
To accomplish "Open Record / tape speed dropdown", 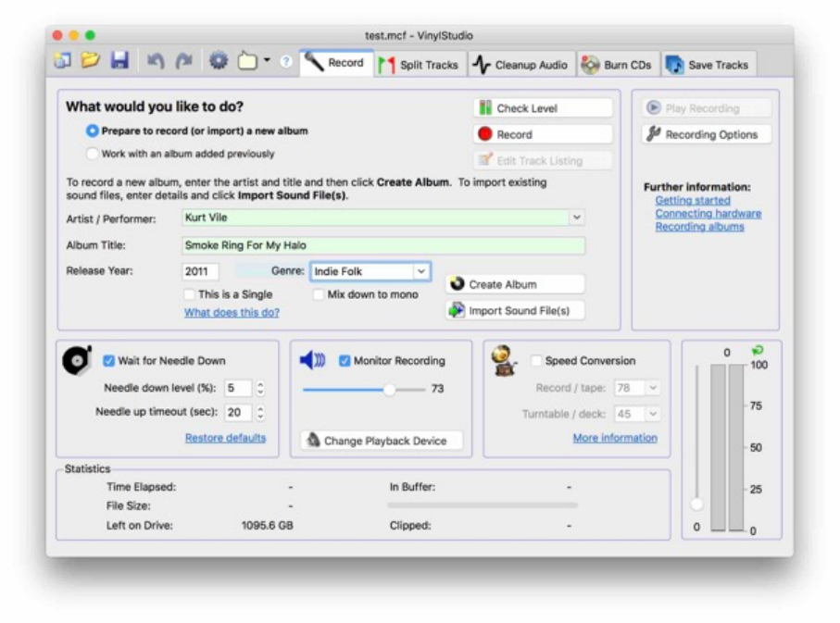I will point(653,387).
